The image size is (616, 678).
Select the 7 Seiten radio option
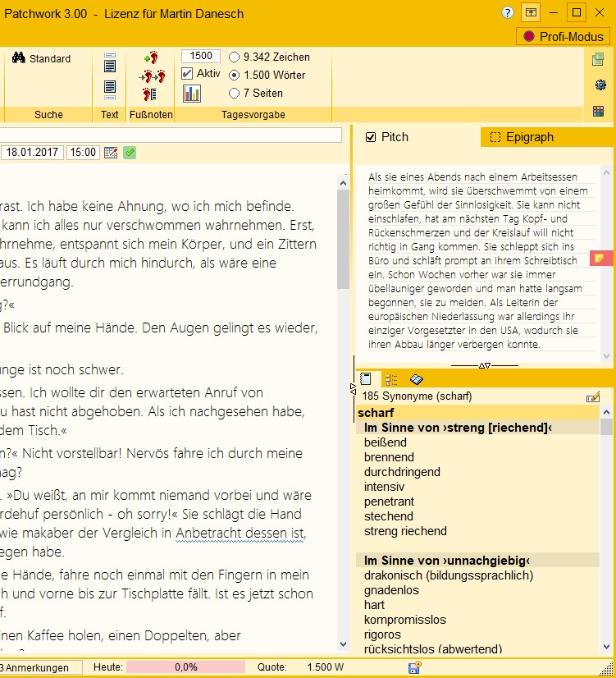(234, 94)
